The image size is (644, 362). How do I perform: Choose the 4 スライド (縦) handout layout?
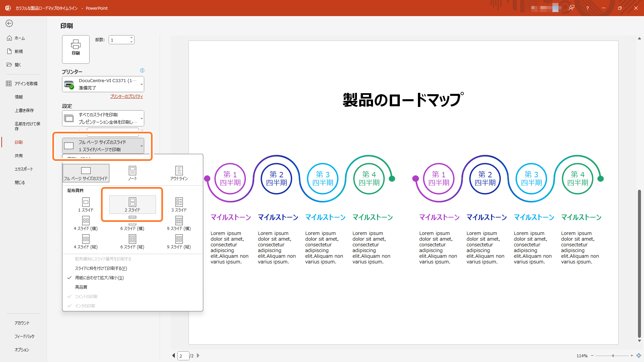click(x=86, y=241)
